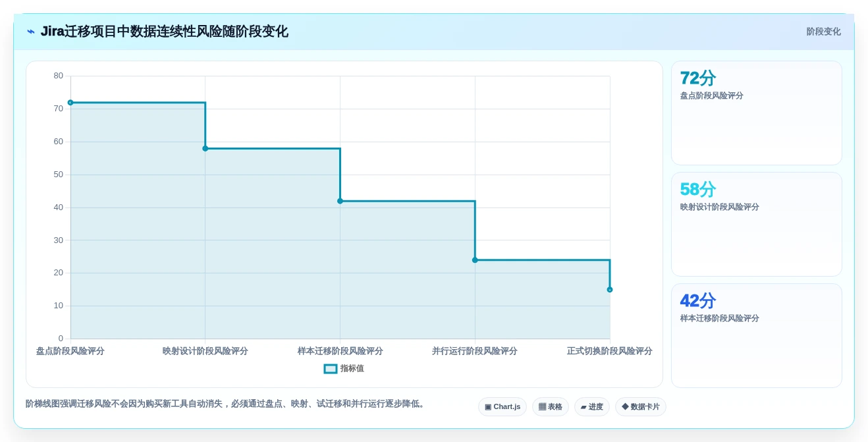Viewport: 868px width, 442px height.
Task: Click x-axis label 盘点阶段风险评分
Action: click(x=70, y=351)
